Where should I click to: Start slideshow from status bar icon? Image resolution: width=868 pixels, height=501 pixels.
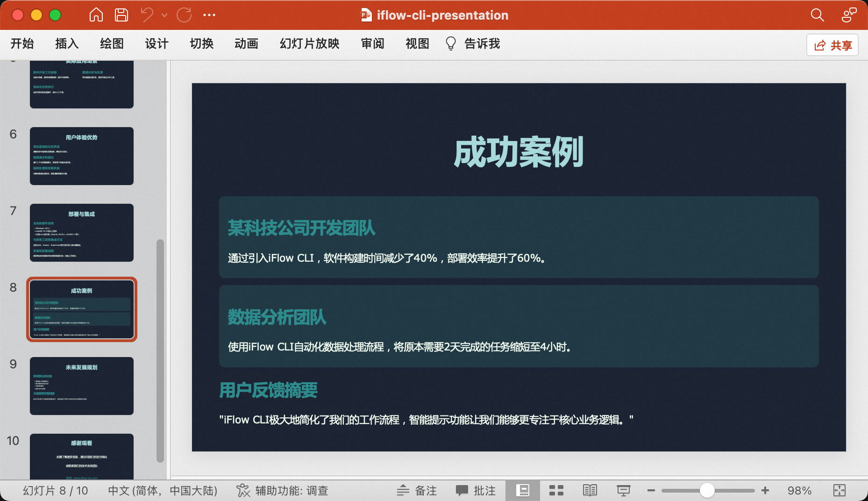coord(623,490)
